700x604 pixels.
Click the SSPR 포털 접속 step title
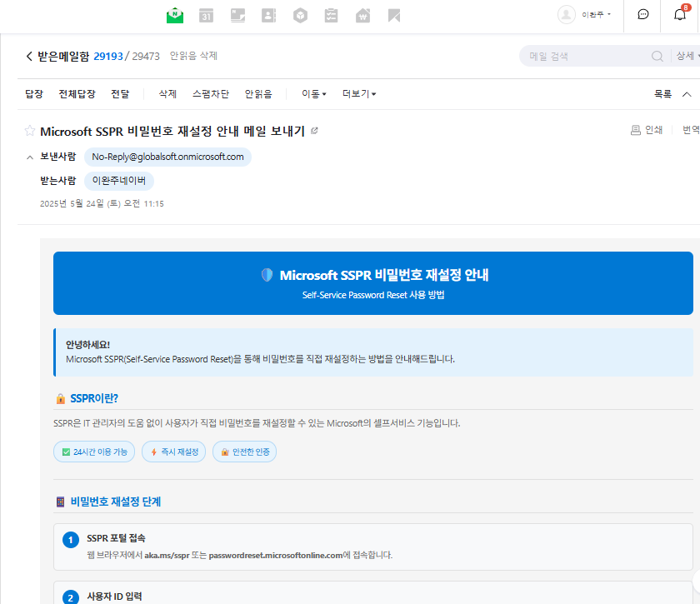(x=116, y=538)
